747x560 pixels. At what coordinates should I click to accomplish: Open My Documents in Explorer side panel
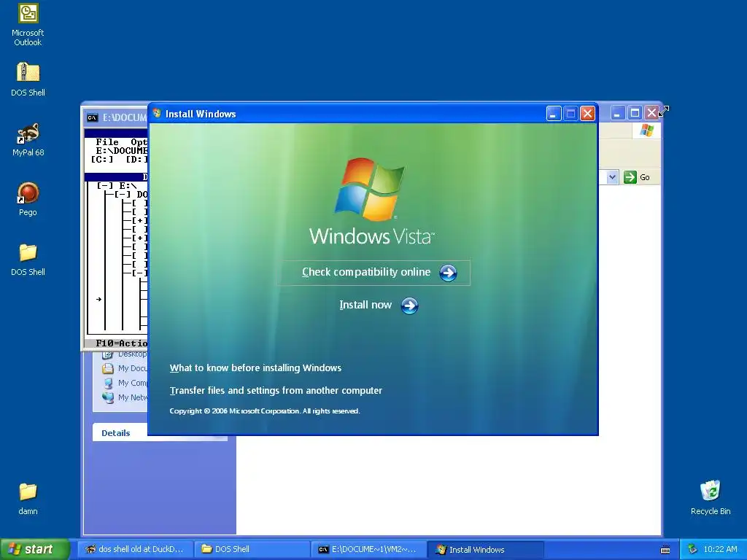coord(125,368)
